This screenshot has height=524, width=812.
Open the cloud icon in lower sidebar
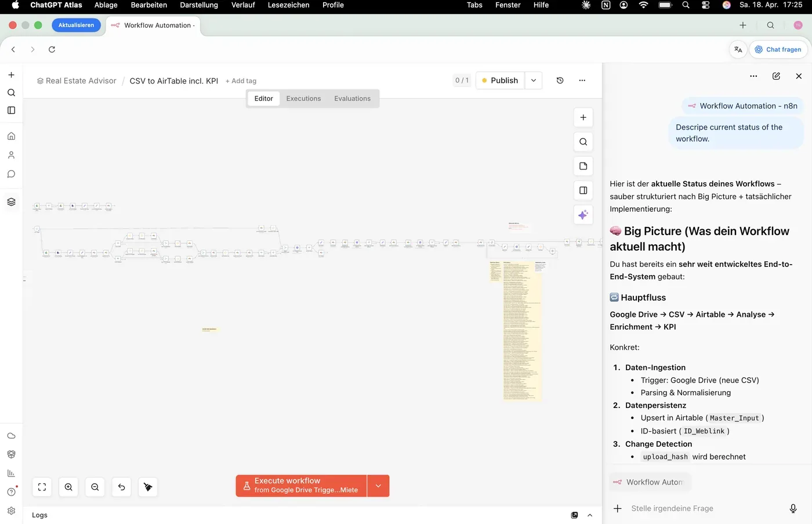click(11, 436)
